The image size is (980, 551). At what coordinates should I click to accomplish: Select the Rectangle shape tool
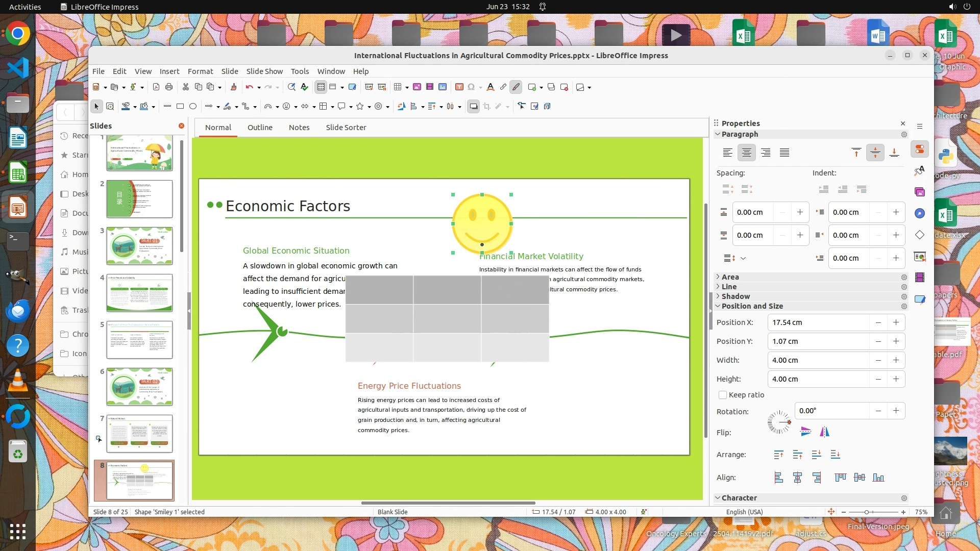pos(180,106)
